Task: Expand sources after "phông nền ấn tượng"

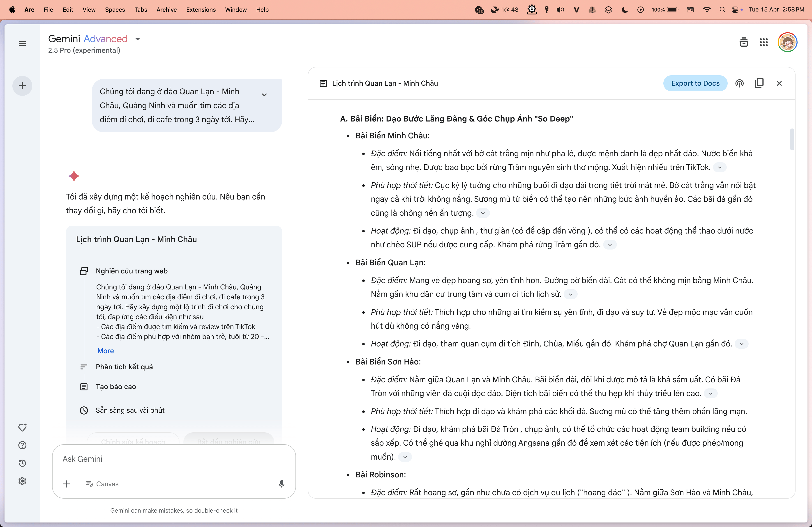Action: pyautogui.click(x=483, y=213)
